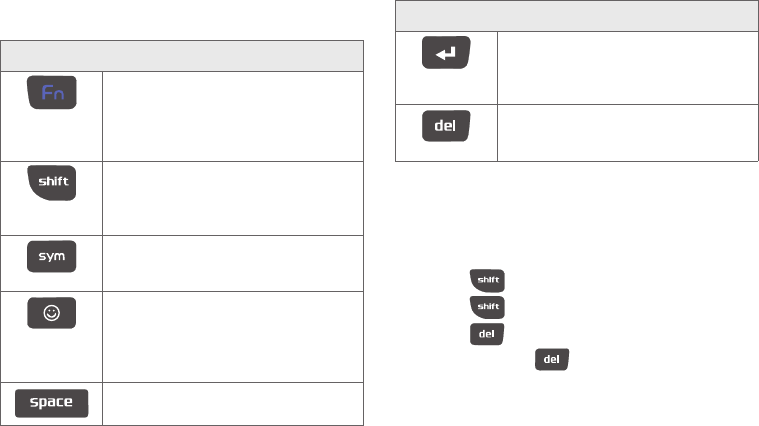Select the enter arrow key icon
The image size is (759, 426).
click(446, 52)
